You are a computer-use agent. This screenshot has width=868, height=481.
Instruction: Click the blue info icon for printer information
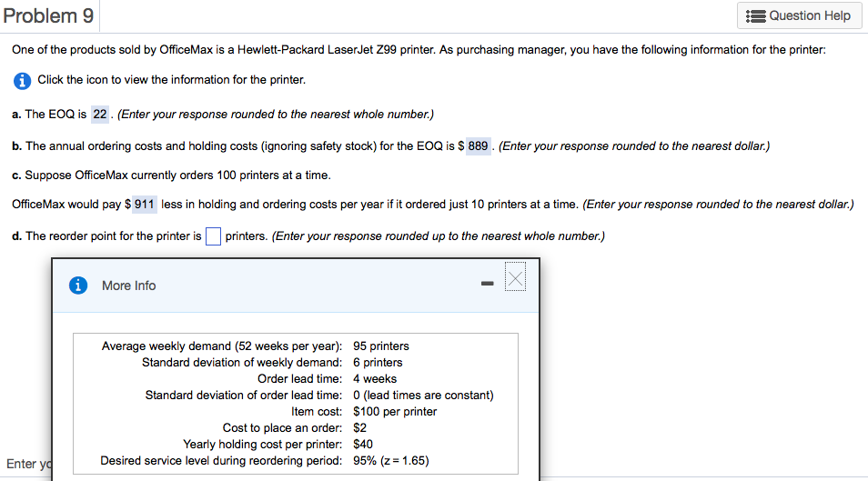[22, 81]
